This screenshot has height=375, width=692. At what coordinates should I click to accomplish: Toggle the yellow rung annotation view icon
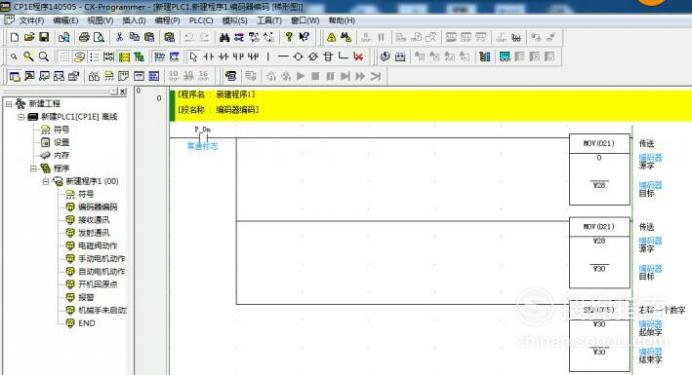click(x=124, y=56)
